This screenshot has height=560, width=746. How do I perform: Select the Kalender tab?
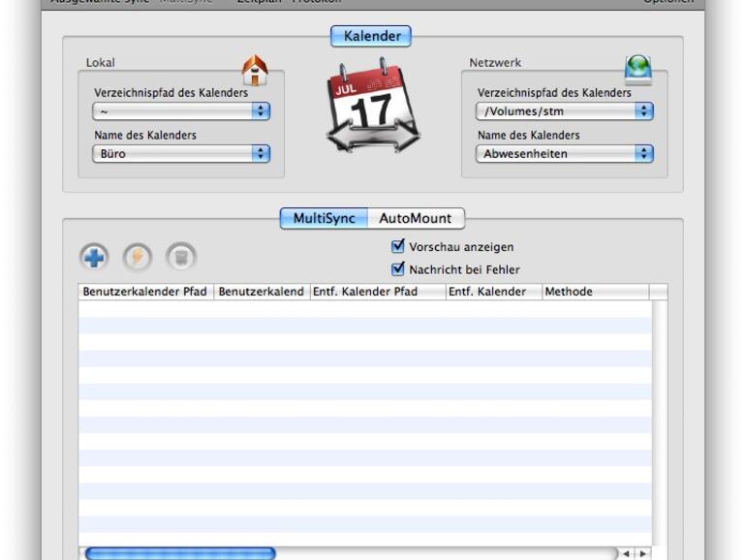pos(371,36)
